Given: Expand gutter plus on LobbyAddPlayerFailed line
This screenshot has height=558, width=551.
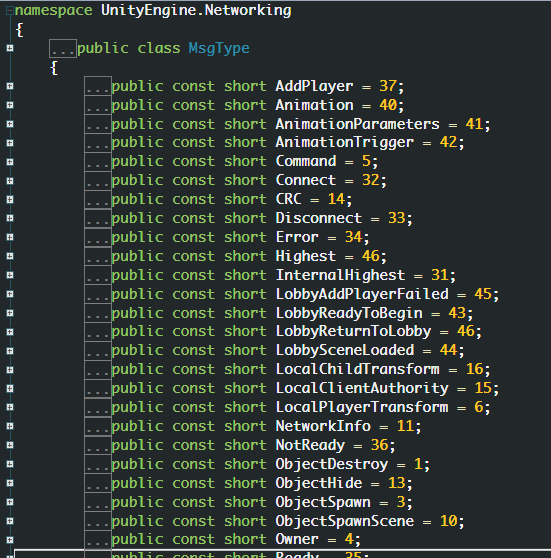Looking at the screenshot, I should pos(10,294).
